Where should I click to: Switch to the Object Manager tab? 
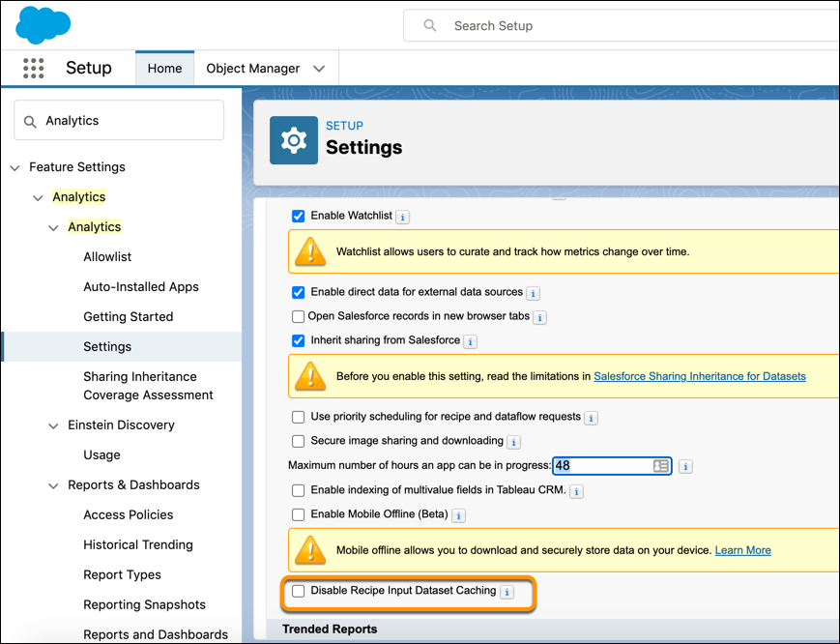pyautogui.click(x=253, y=69)
